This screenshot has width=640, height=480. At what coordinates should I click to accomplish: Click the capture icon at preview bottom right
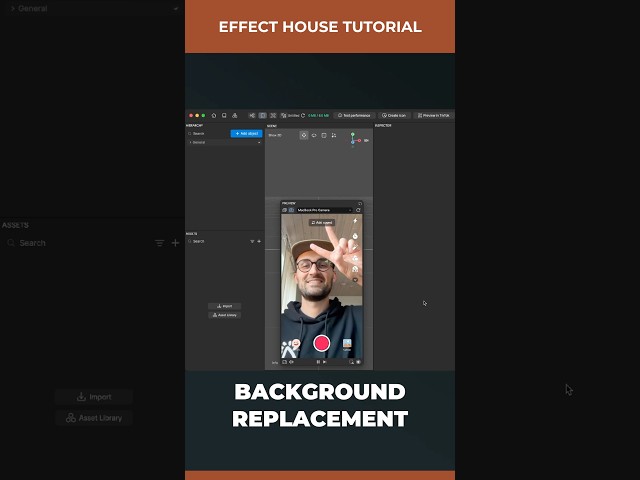click(351, 362)
